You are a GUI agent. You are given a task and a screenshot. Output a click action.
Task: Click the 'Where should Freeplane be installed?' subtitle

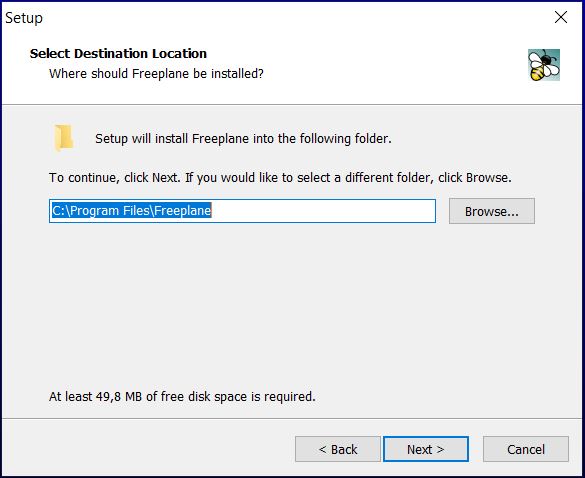click(156, 74)
